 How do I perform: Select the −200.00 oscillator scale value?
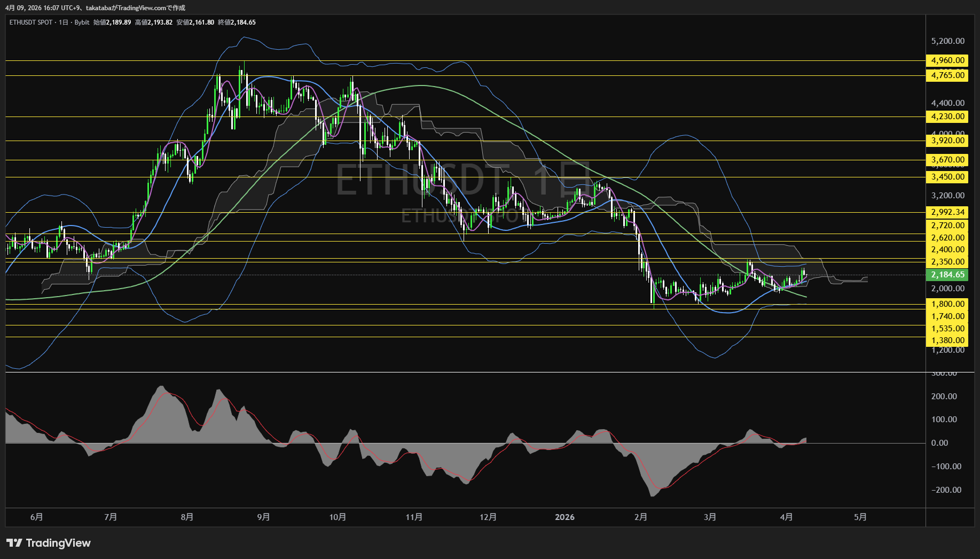[946, 490]
